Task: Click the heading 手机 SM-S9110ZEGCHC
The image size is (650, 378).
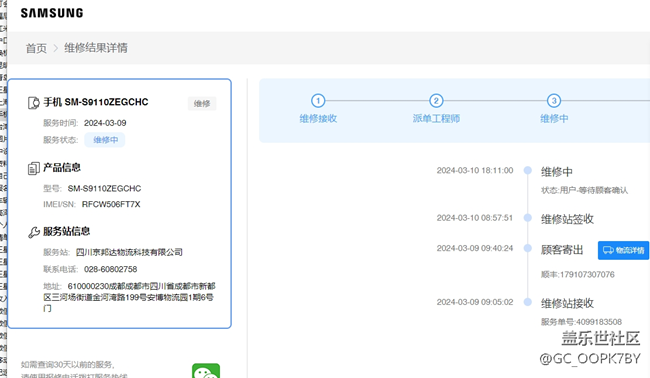Action: (96, 102)
